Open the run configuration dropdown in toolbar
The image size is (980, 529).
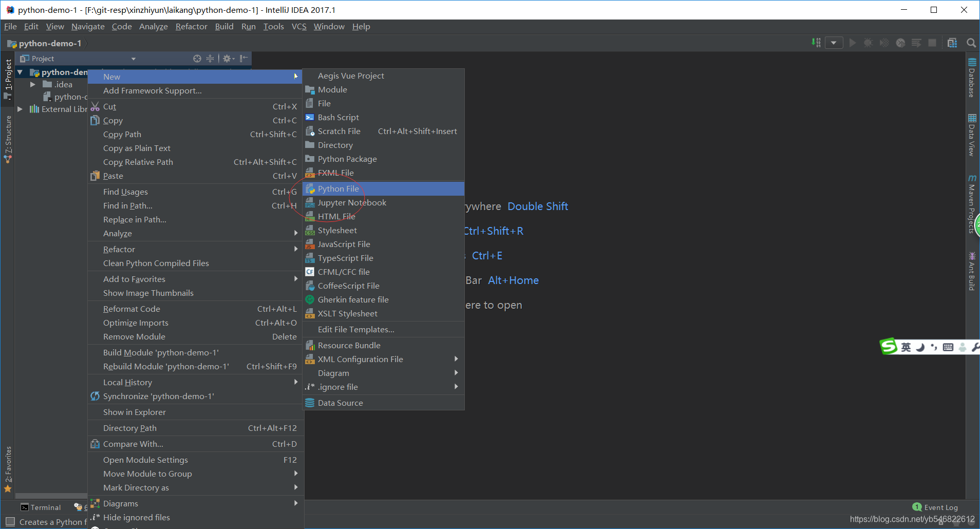[834, 43]
